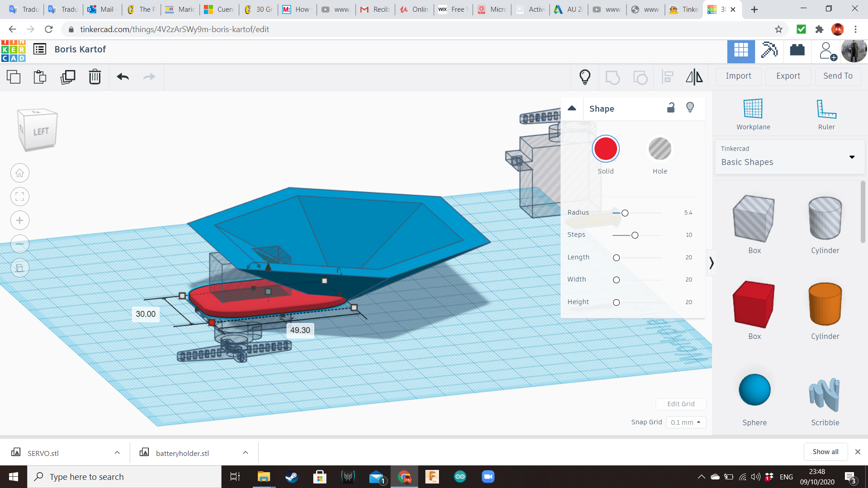Click the Import button

click(x=738, y=76)
